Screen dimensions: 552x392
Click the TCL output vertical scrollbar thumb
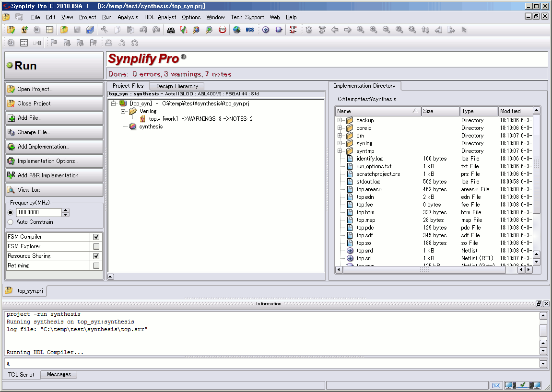click(543, 330)
